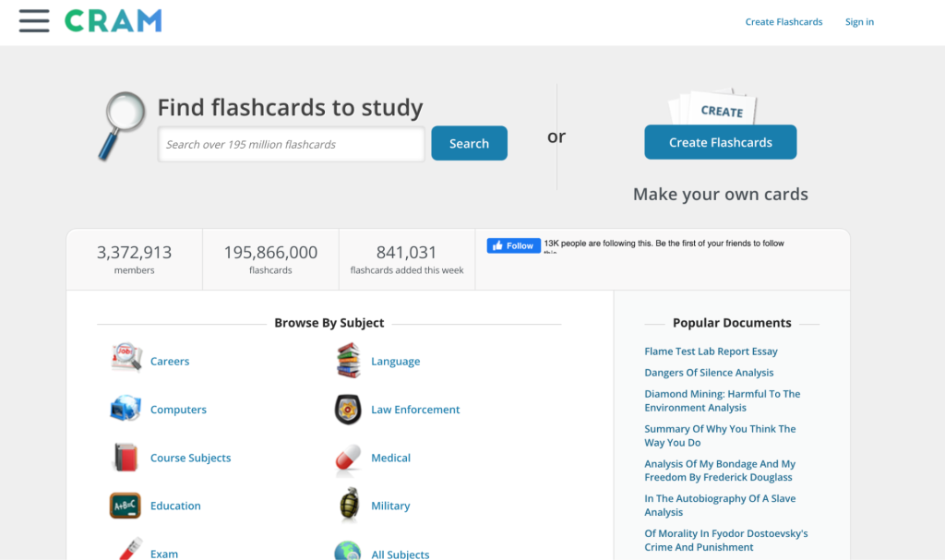Click the search flashcards input field
Screen dimensions: 945x560
click(291, 144)
